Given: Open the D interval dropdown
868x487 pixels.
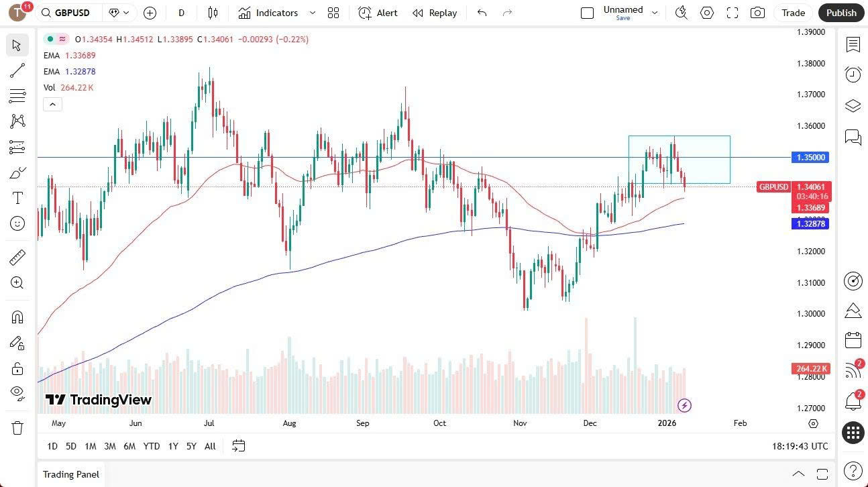Looking at the screenshot, I should (x=181, y=13).
